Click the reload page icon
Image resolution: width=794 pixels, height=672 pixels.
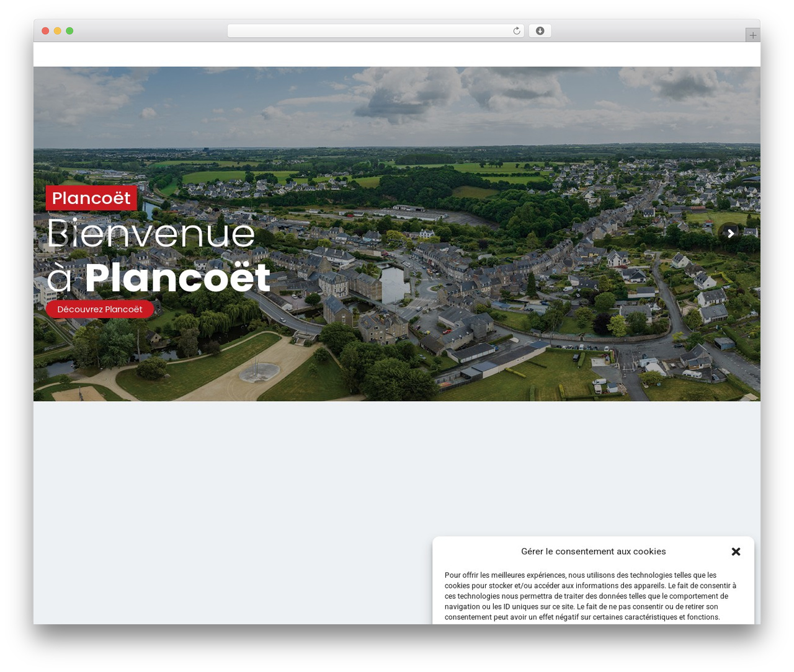[x=517, y=31]
